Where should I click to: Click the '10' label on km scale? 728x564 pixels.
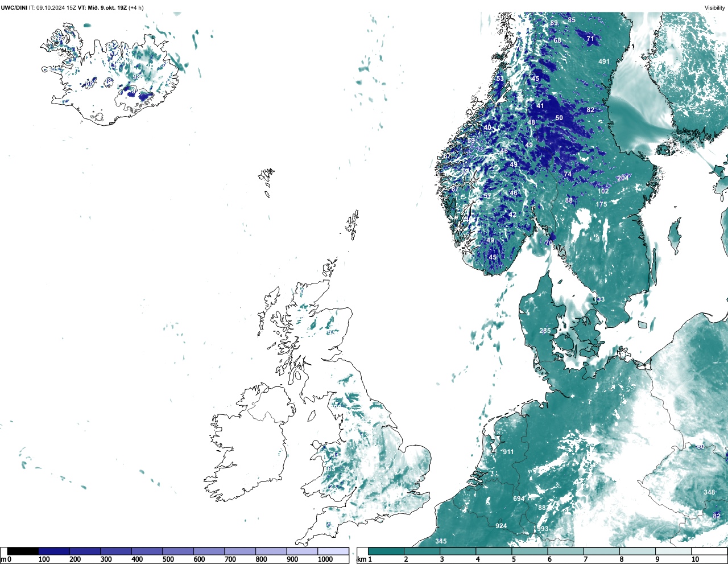tap(695, 559)
